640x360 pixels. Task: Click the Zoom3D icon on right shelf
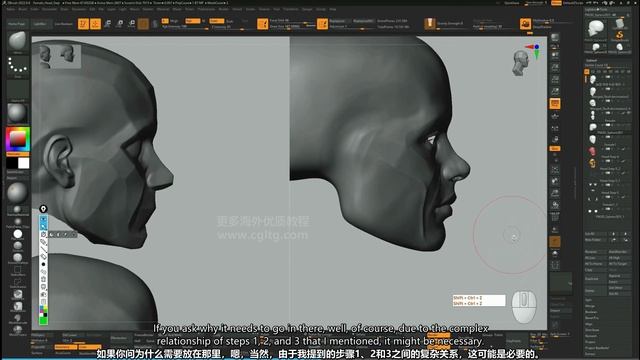point(555,193)
